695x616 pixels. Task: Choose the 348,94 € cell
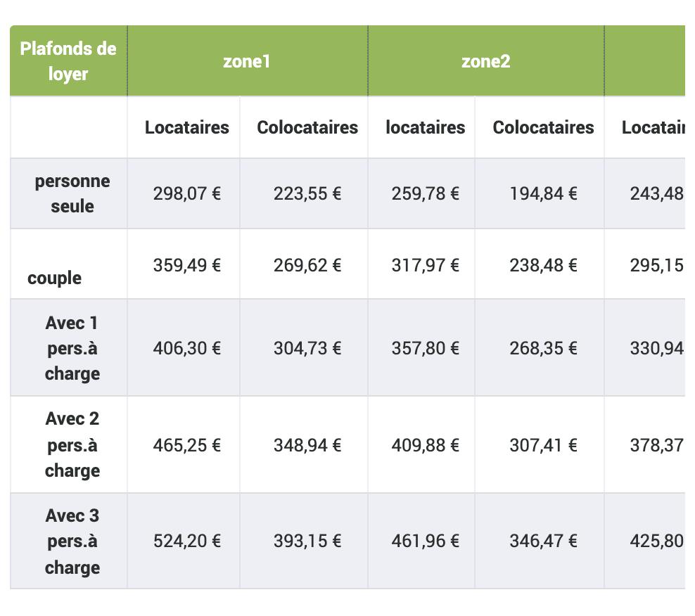point(307,444)
